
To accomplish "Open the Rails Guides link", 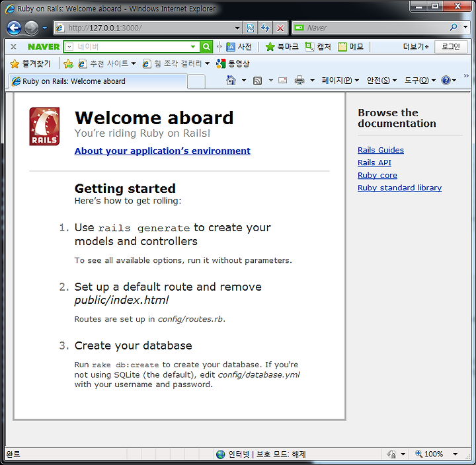I will coord(381,150).
